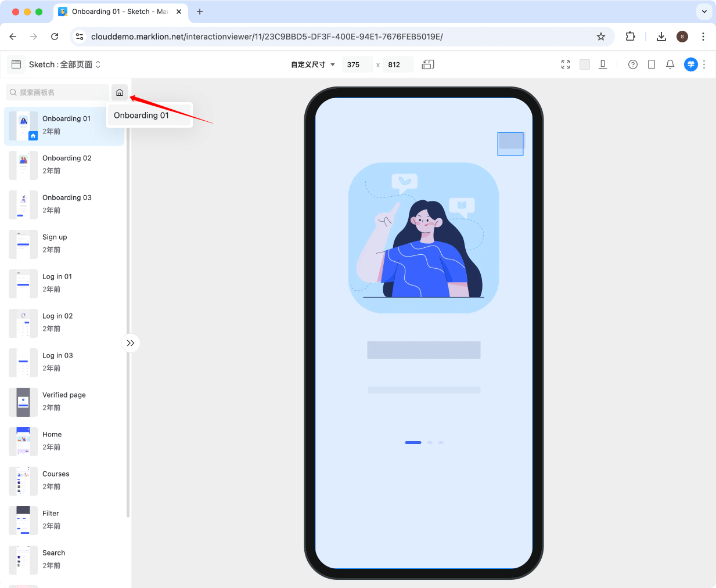
Task: Click the device frame icon in the toolbar
Action: [603, 64]
